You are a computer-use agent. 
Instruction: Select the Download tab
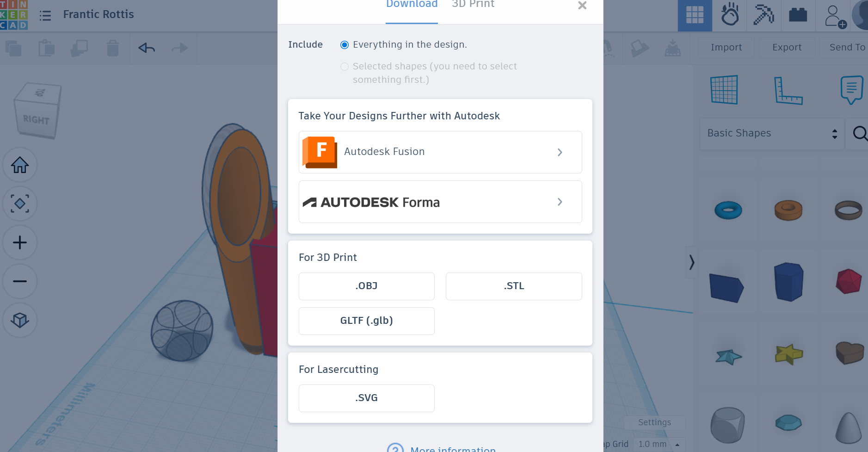coord(412,5)
